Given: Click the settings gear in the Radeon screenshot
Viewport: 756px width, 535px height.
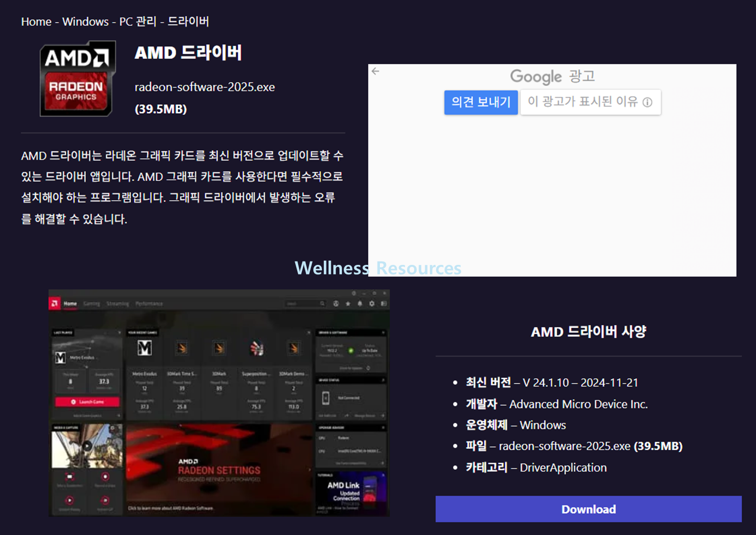Looking at the screenshot, I should 372,303.
